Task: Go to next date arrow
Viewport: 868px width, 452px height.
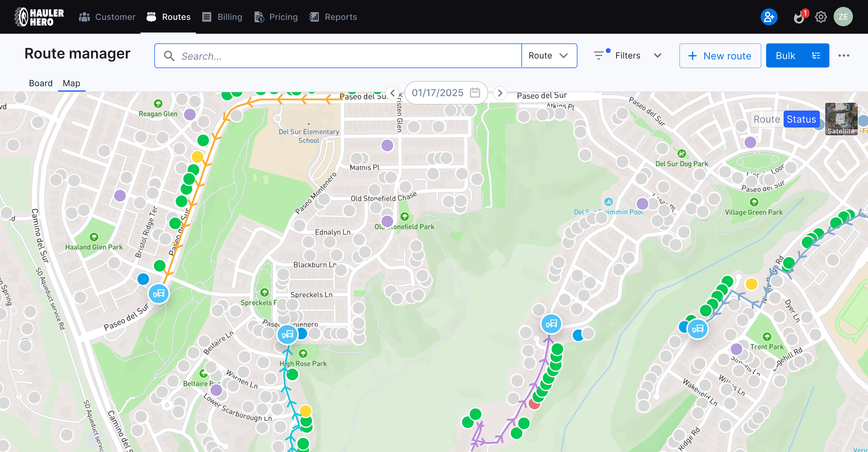Action: (500, 93)
